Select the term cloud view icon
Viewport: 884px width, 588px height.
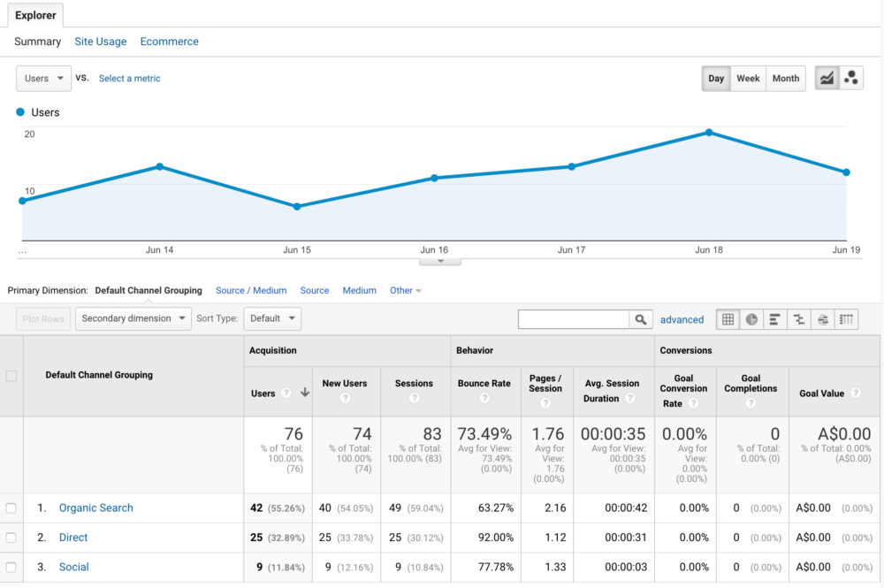(823, 319)
